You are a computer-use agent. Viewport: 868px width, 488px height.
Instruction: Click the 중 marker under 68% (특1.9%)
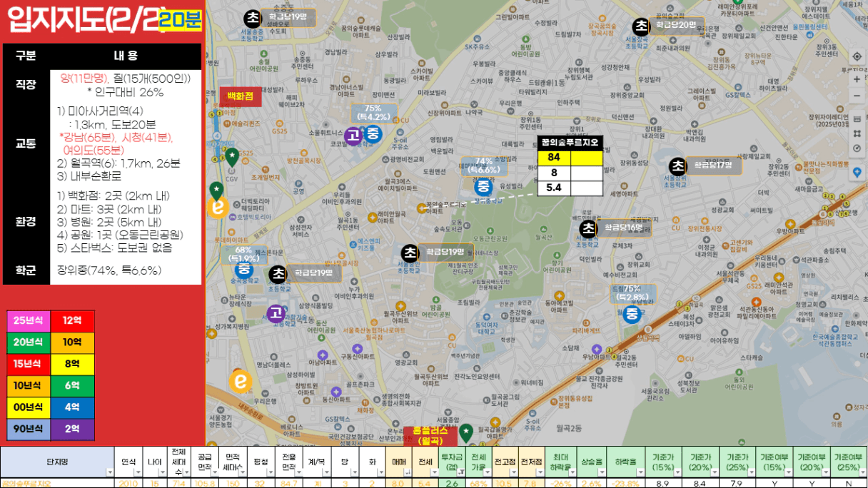tap(244, 269)
